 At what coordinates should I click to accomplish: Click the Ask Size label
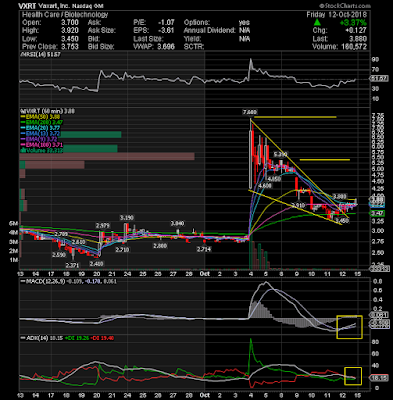click(102, 31)
